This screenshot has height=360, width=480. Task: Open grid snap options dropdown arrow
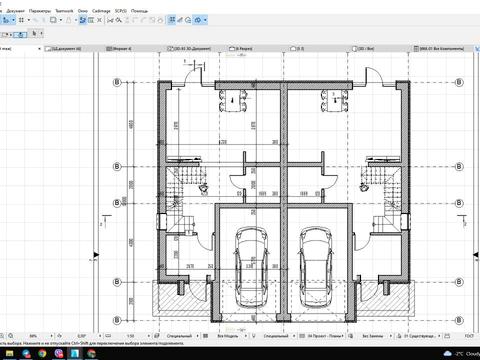click(x=29, y=20)
